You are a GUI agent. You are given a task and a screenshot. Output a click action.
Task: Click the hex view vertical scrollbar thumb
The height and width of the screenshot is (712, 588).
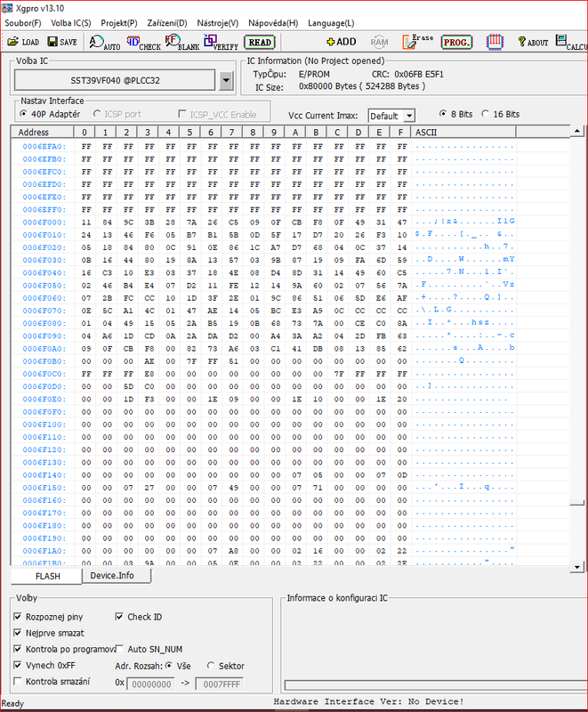pyautogui.click(x=576, y=503)
